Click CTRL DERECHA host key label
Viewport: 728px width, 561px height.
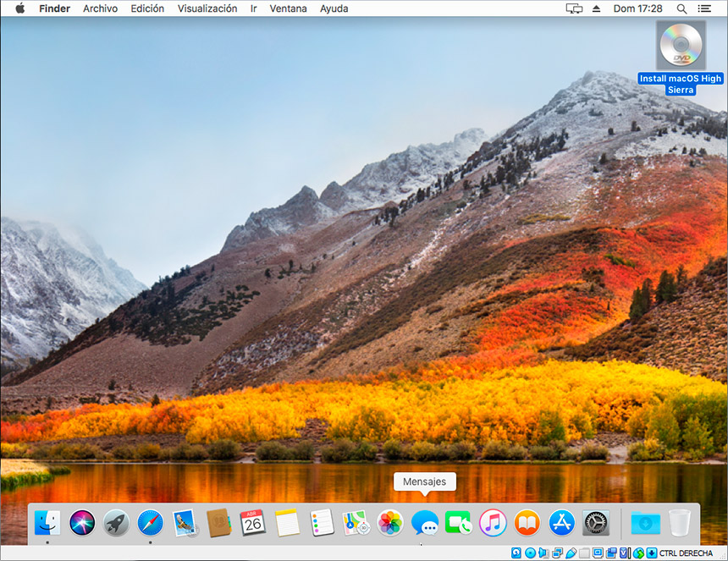tap(686, 553)
